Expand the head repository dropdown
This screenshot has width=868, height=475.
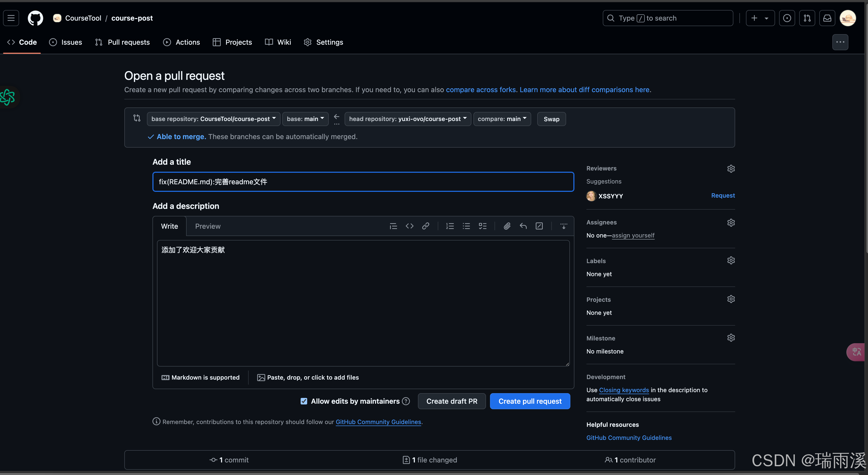pyautogui.click(x=408, y=119)
